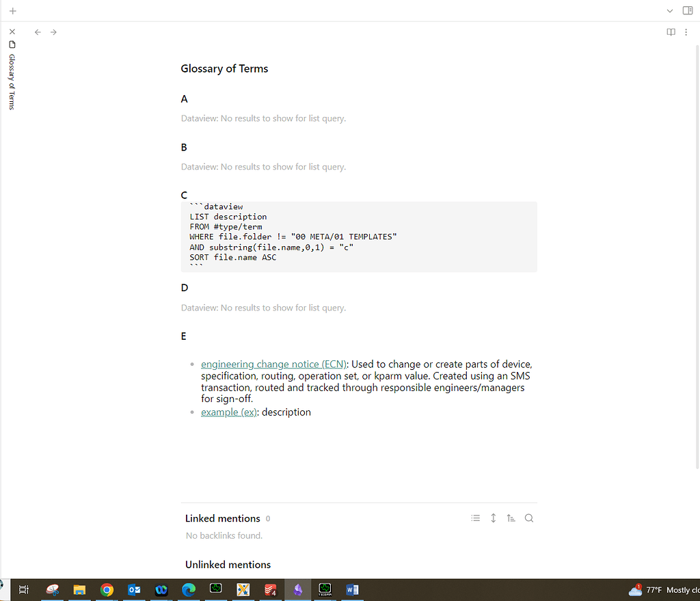The width and height of the screenshot is (700, 601).
Task: Follow the example (ex) link
Action: pos(228,412)
